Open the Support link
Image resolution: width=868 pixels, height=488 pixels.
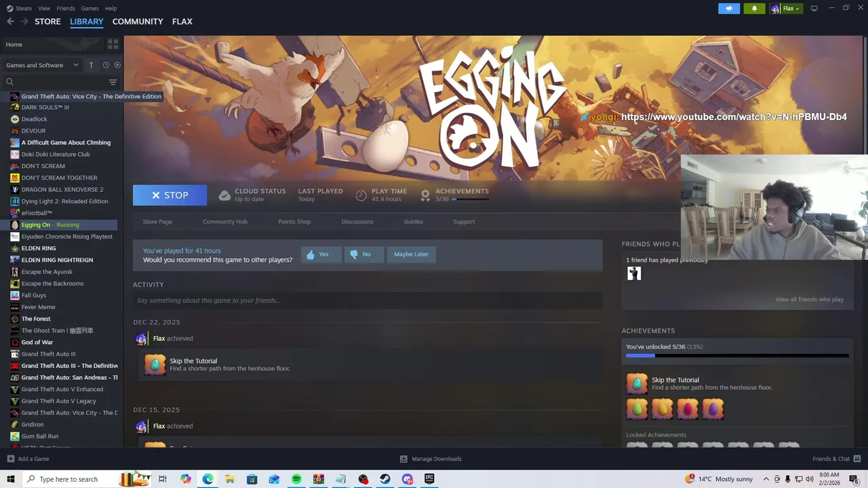pos(464,222)
